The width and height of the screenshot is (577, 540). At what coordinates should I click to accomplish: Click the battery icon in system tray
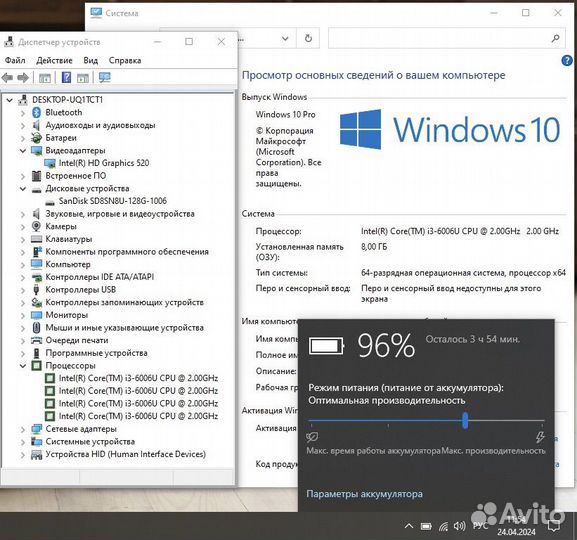click(426, 527)
